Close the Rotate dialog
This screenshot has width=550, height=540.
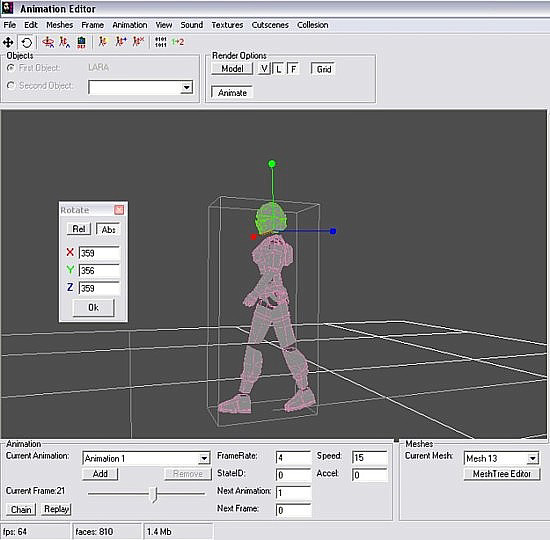click(119, 210)
